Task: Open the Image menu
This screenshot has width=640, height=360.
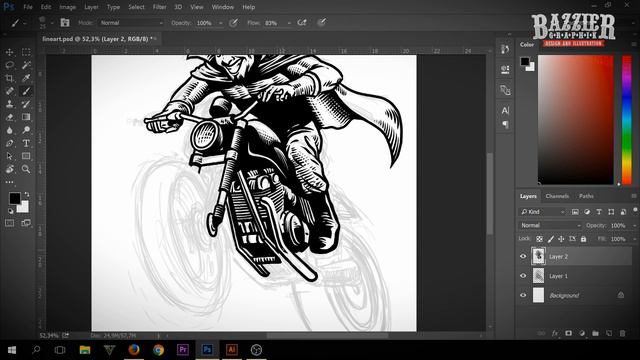Action: 67,7
